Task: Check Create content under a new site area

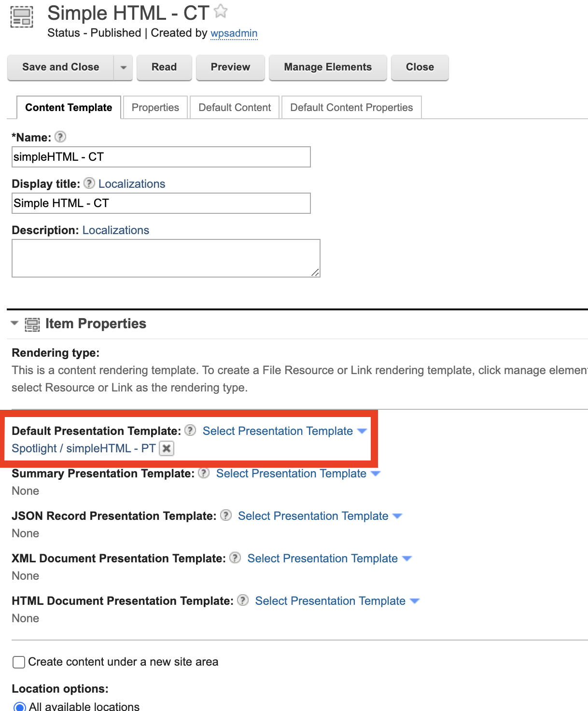Action: tap(18, 662)
